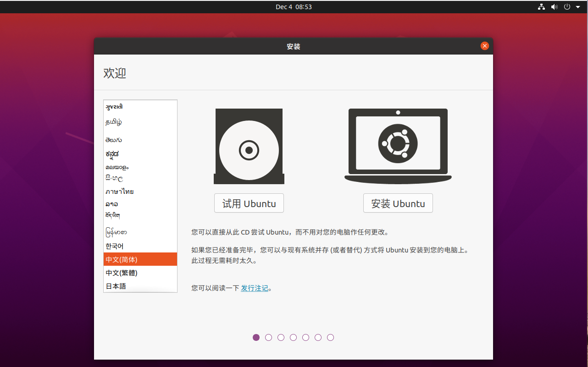Click the CD disc icon above 试用 Ubuntu
The height and width of the screenshot is (367, 588).
pos(249,146)
